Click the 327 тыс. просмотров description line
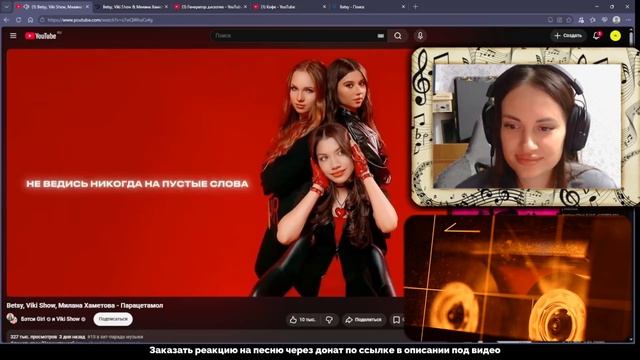 coord(76,337)
